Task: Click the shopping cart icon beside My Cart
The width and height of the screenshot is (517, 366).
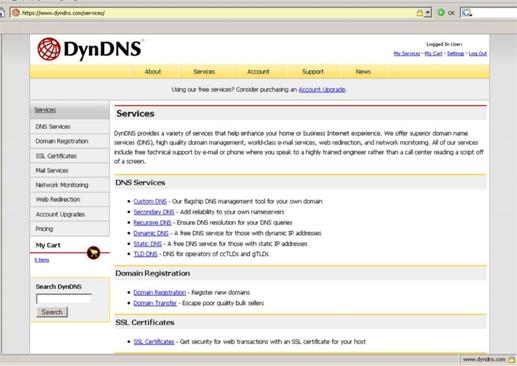Action: click(94, 253)
